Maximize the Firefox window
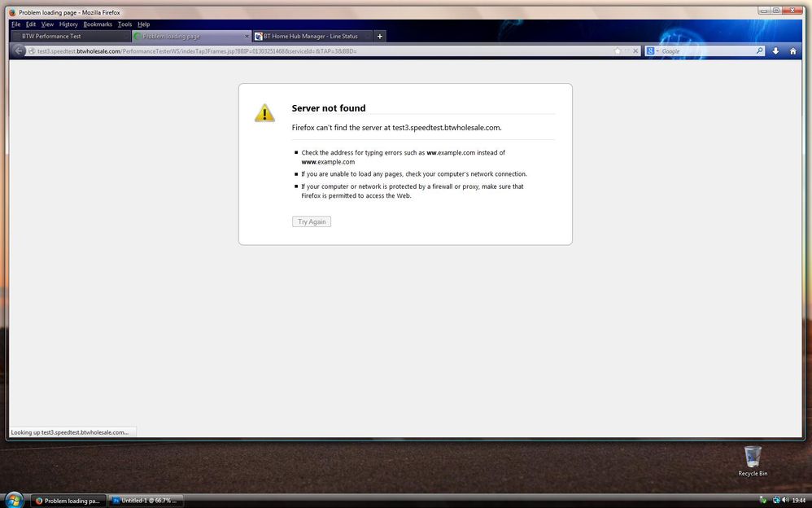 point(776,11)
